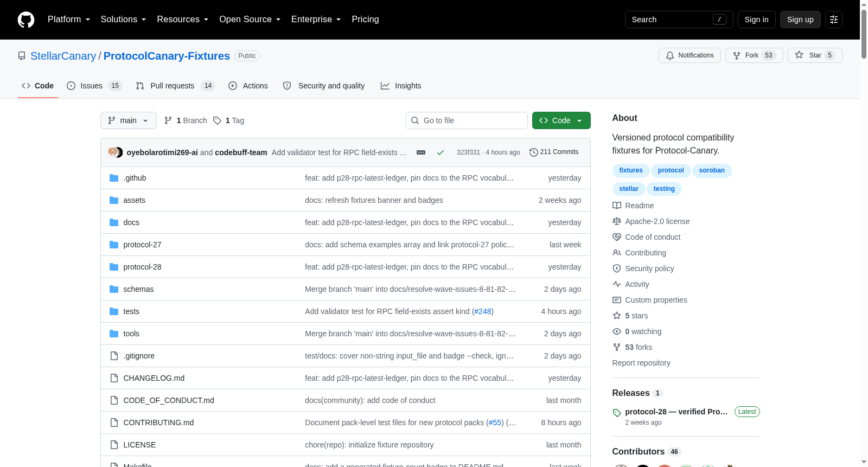This screenshot has width=868, height=467.
Task: Click the Go to file field
Action: pos(467,120)
